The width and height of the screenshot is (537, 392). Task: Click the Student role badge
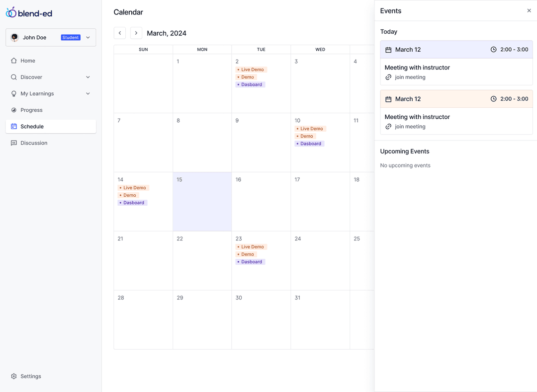click(x=71, y=38)
